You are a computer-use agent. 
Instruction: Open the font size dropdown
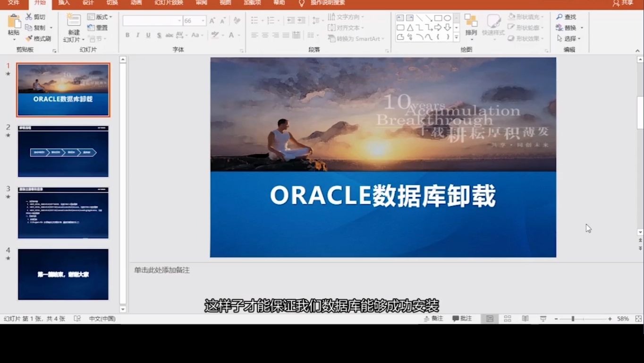coord(203,20)
